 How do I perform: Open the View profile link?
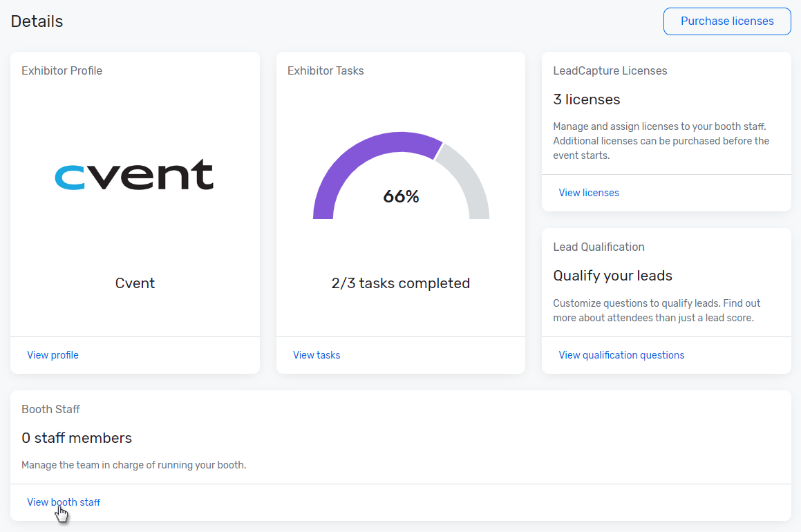tap(53, 355)
